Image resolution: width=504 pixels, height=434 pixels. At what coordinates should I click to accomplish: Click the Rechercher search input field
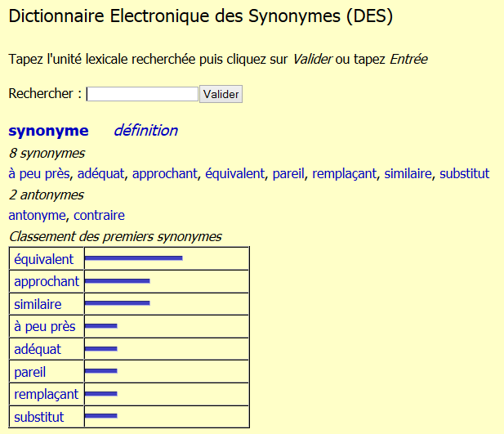142,94
